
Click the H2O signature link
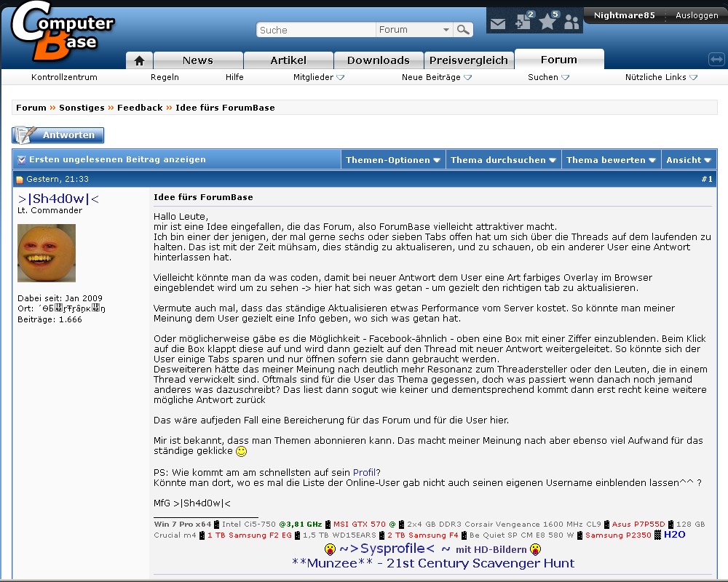pos(675,535)
